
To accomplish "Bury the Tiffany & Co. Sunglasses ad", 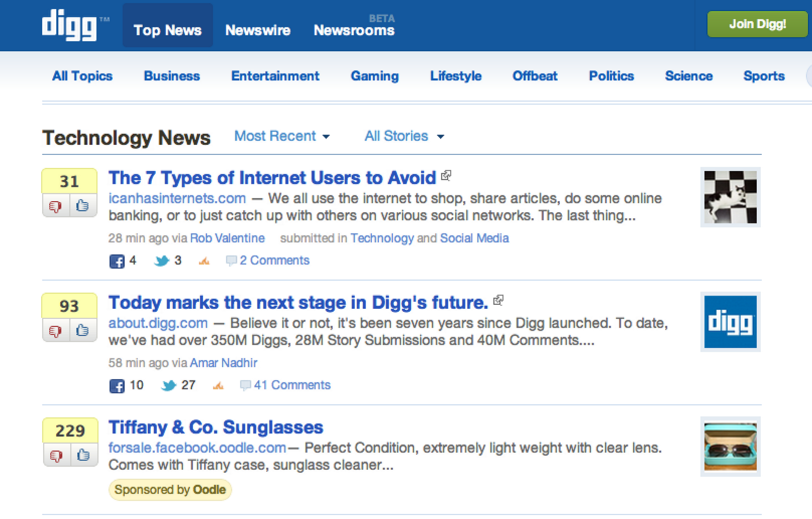I will (x=56, y=455).
